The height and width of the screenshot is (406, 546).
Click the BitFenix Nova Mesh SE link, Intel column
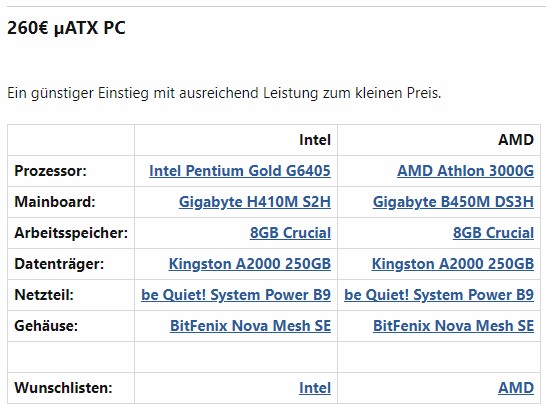(250, 326)
